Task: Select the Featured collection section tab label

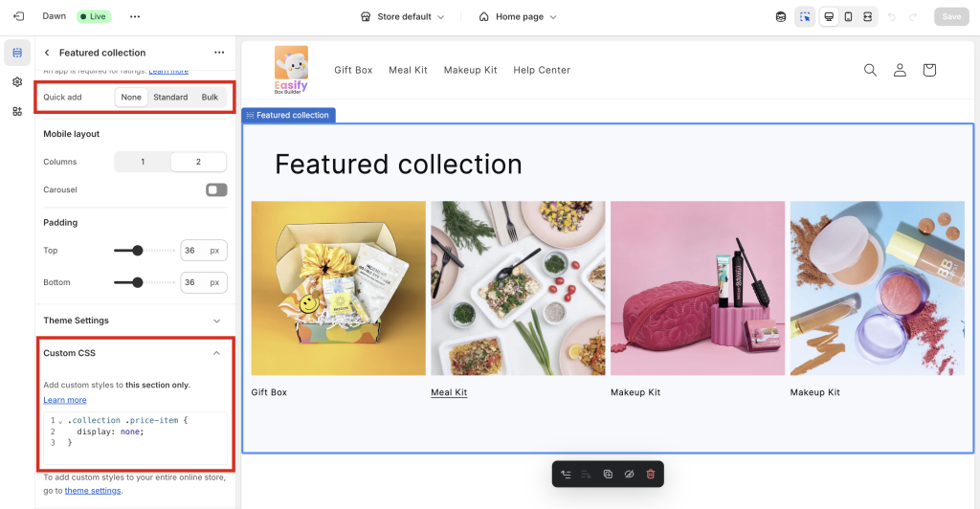Action: click(289, 115)
